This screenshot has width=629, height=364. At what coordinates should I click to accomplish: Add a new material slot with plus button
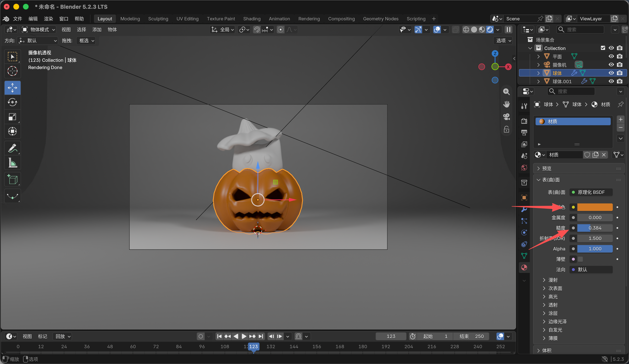coord(620,120)
